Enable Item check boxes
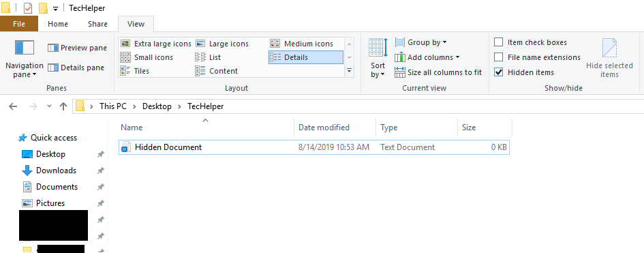Image resolution: width=644 pixels, height=253 pixels. coord(498,42)
